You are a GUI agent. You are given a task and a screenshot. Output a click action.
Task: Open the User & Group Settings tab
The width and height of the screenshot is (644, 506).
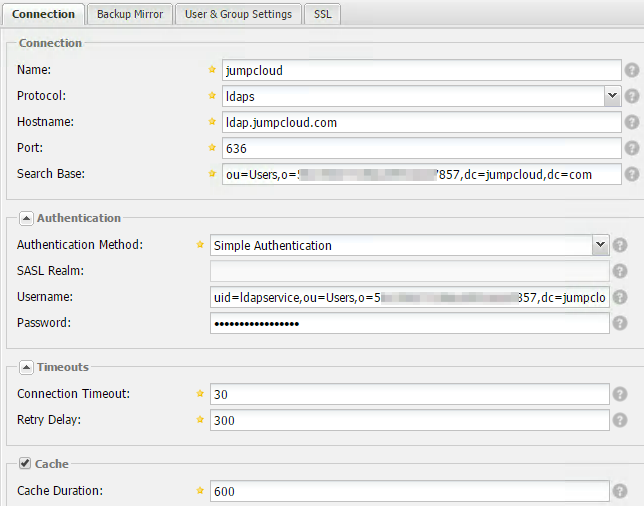[x=238, y=14]
